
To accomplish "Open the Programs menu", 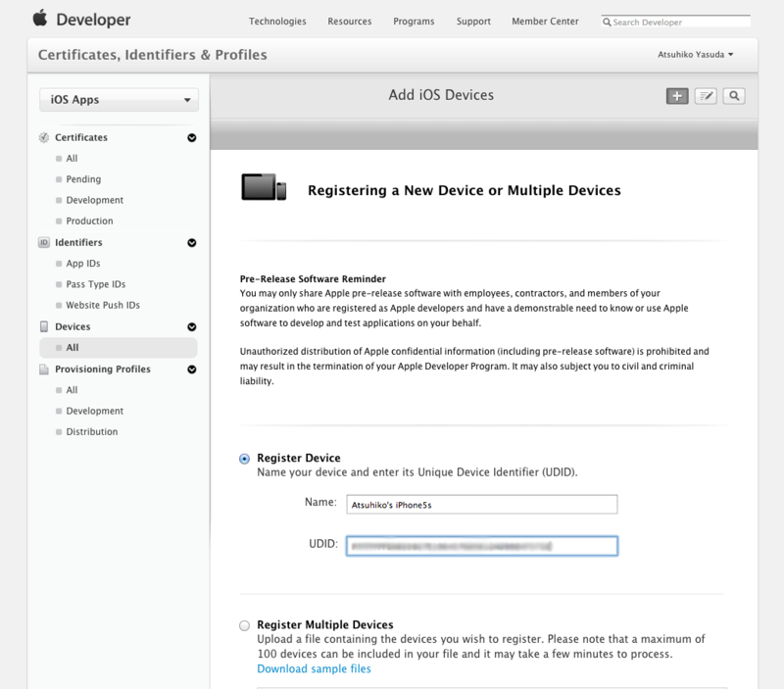I will point(414,22).
